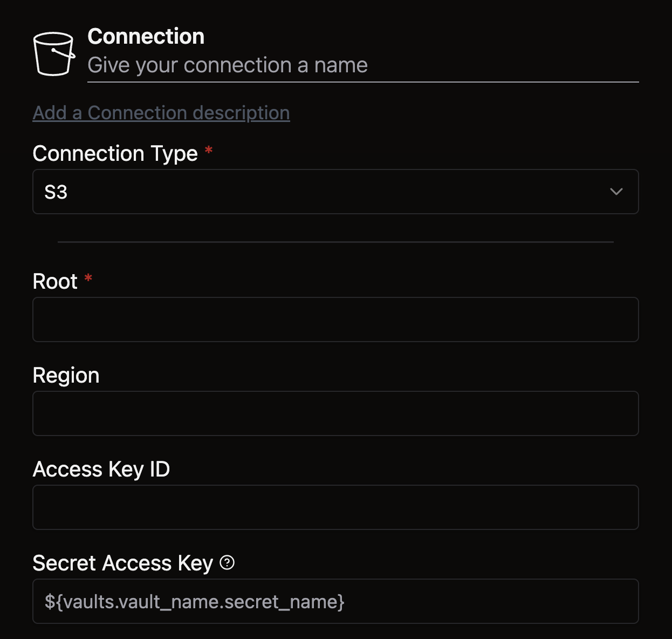Viewport: 672px width, 639px height.
Task: Click the red asterisk beside Root
Action: [88, 278]
